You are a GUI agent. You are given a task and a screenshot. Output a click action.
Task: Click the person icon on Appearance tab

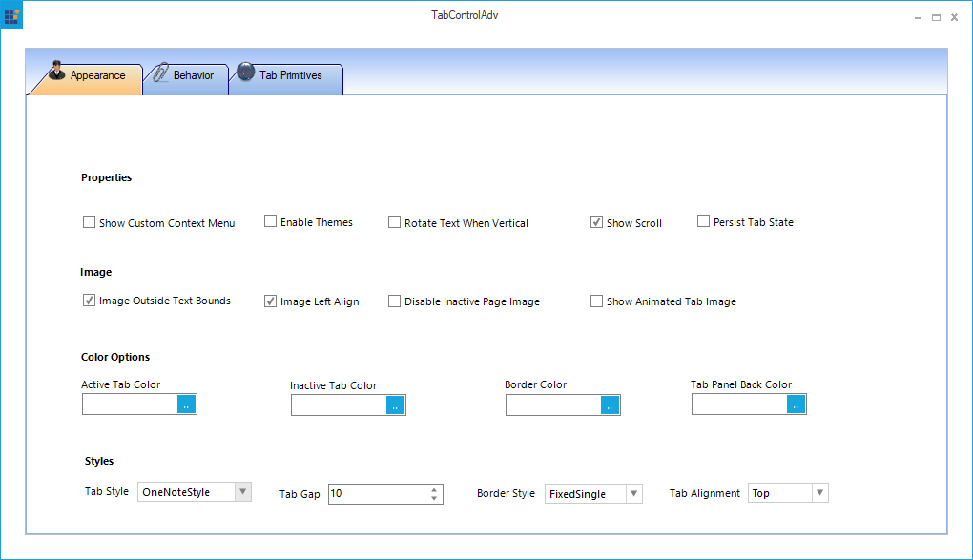pos(56,72)
